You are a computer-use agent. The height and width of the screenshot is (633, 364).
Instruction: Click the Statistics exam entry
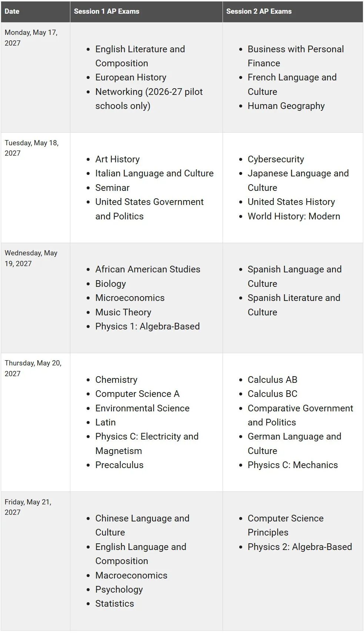[x=114, y=603]
